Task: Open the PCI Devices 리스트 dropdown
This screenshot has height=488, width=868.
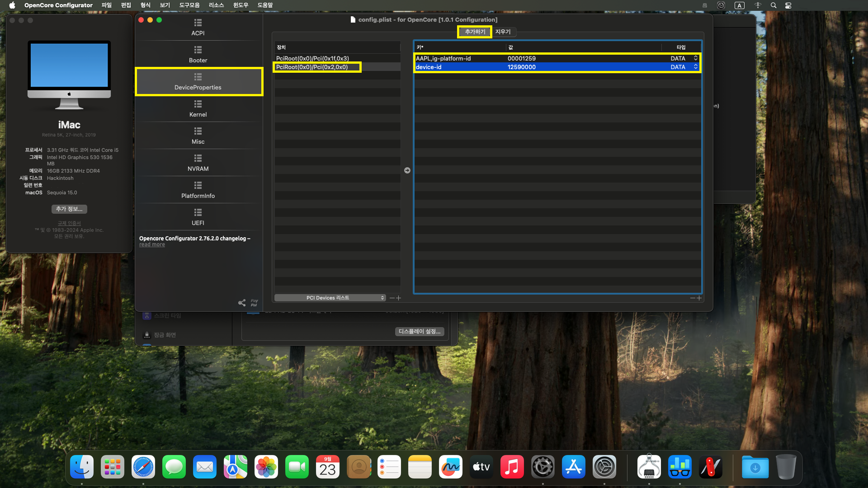Action: (330, 298)
